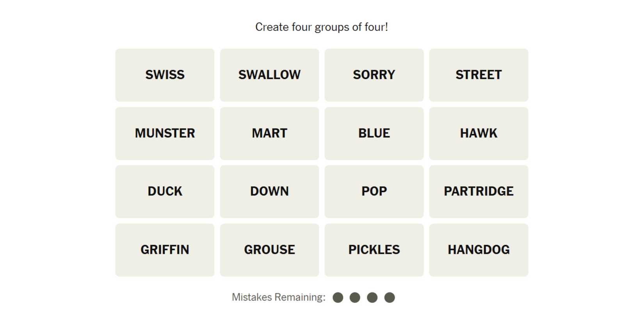Select the MUNSTER tile
Image resolution: width=644 pixels, height=322 pixels.
tap(165, 133)
